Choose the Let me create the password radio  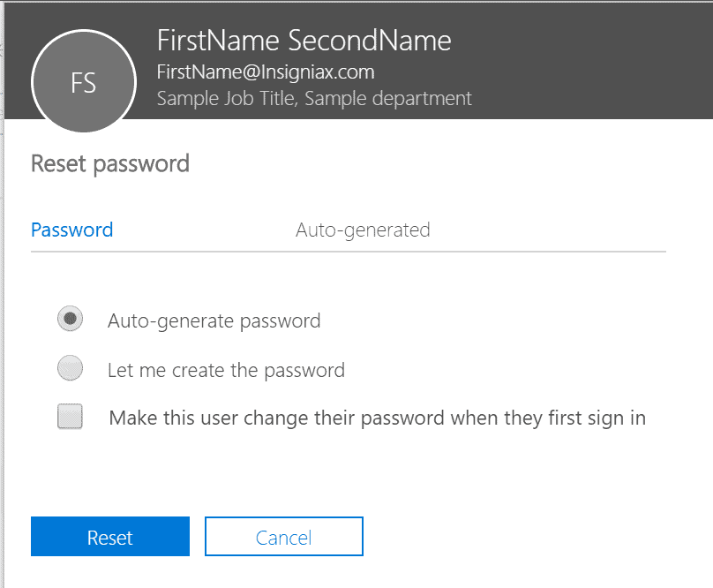click(x=70, y=368)
